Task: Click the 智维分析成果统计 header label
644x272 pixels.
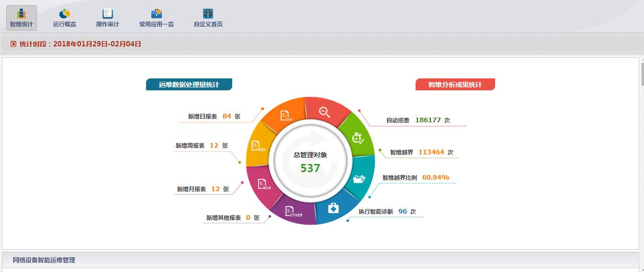Action: coord(455,85)
